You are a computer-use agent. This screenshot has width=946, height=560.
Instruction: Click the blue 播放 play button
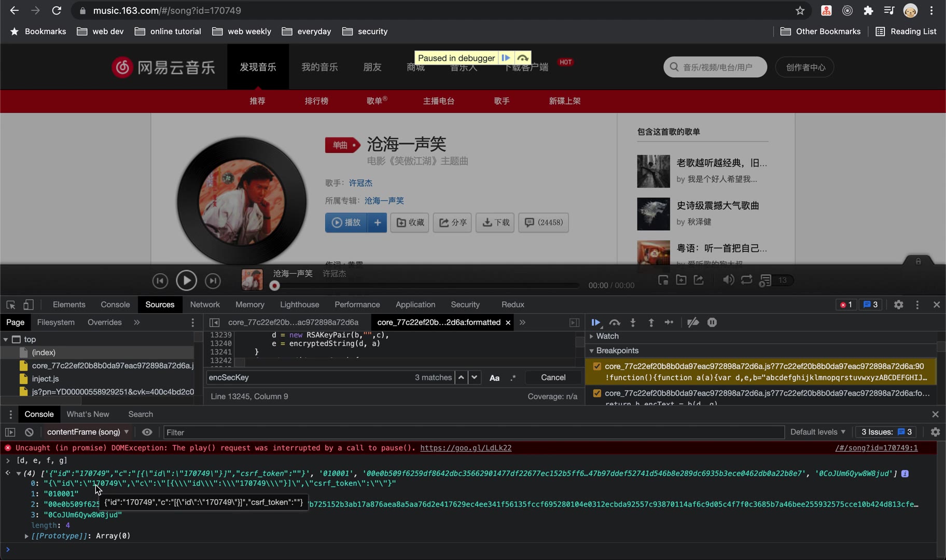tap(346, 222)
